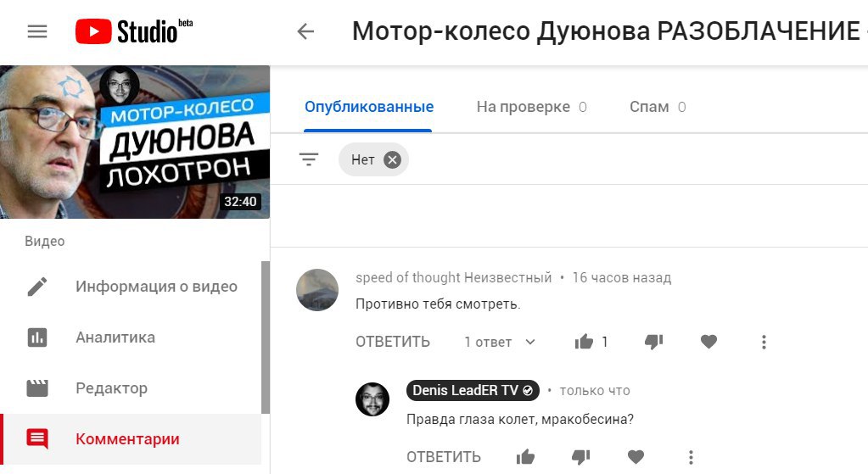868x474 pixels.
Task: Click ОТВЕТИТЬ under Denis LeadER TV reply
Action: 444,457
